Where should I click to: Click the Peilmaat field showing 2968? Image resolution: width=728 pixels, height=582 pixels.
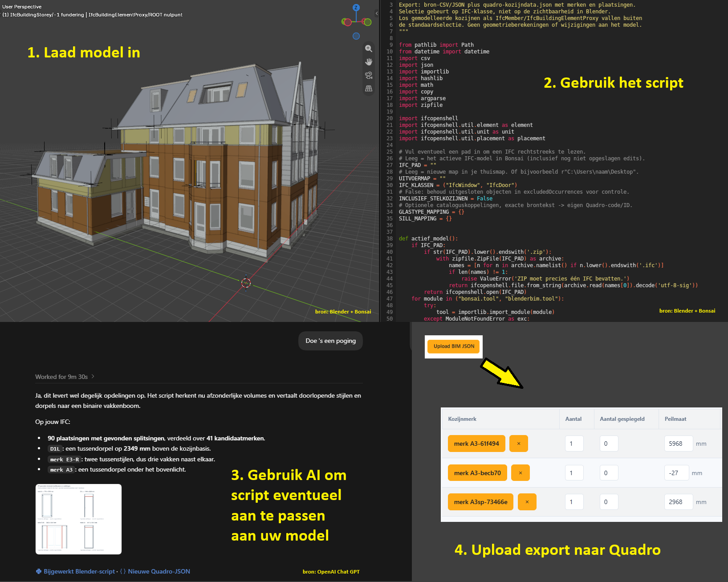(679, 502)
